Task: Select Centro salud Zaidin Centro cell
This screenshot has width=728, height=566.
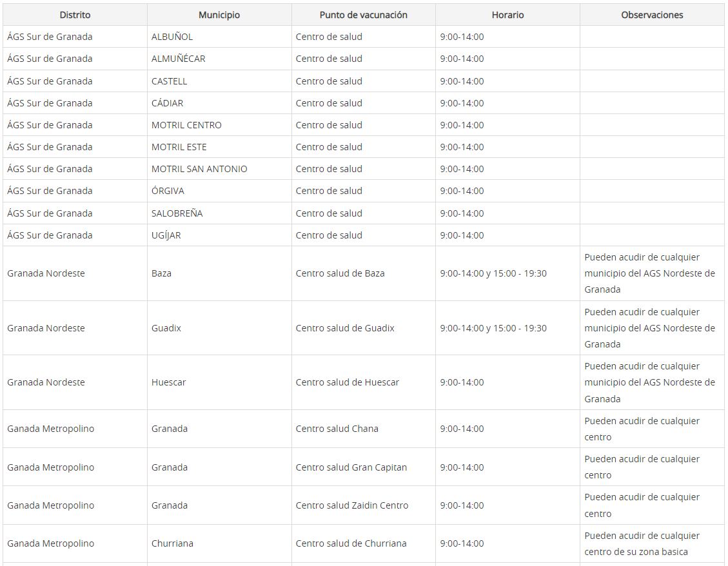Action: pos(352,505)
